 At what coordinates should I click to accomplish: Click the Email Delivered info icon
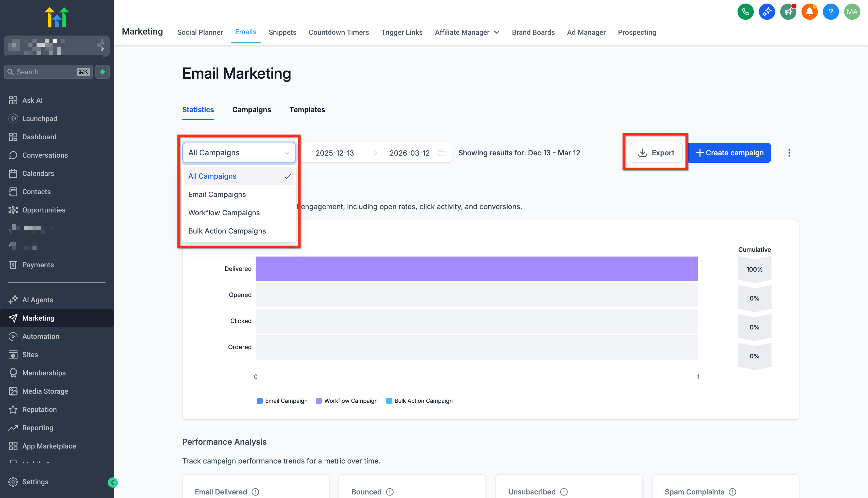255,492
